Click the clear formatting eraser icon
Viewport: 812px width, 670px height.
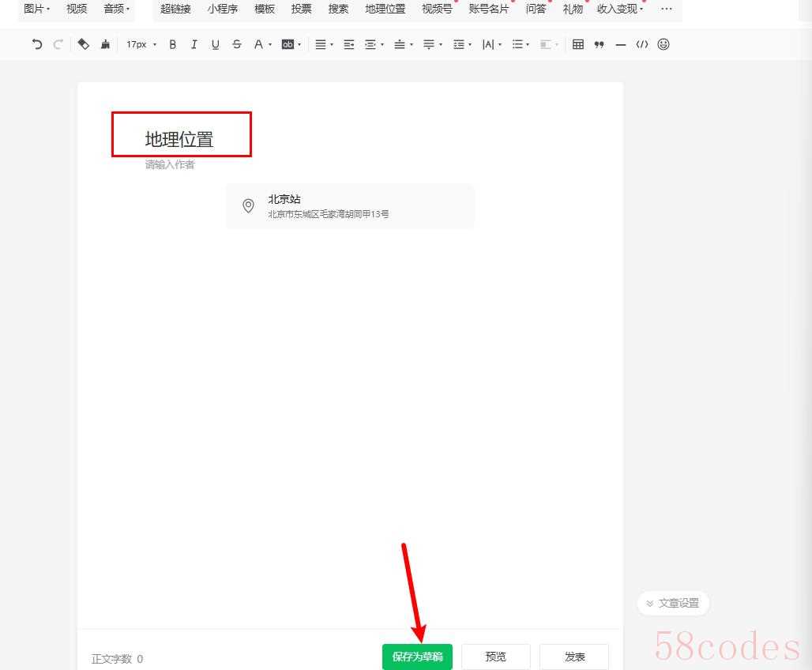coord(84,44)
